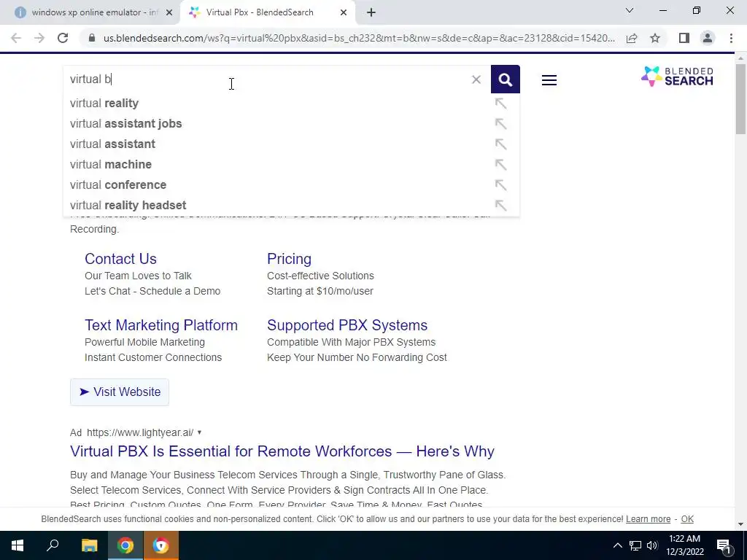The image size is (747, 560).
Task: Fill in 'virtual reality' using its arrow icon
Action: tap(500, 104)
